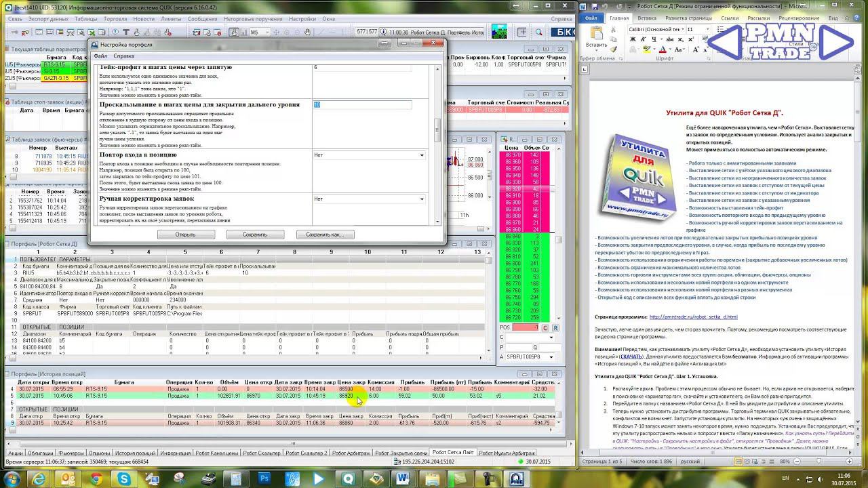Image resolution: width=868 pixels, height=488 pixels.
Task: Open Google Chrome from the taskbar
Action: [96, 479]
